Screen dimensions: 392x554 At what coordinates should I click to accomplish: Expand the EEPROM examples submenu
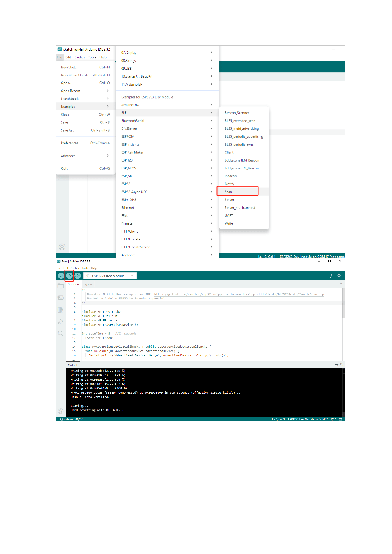167,136
